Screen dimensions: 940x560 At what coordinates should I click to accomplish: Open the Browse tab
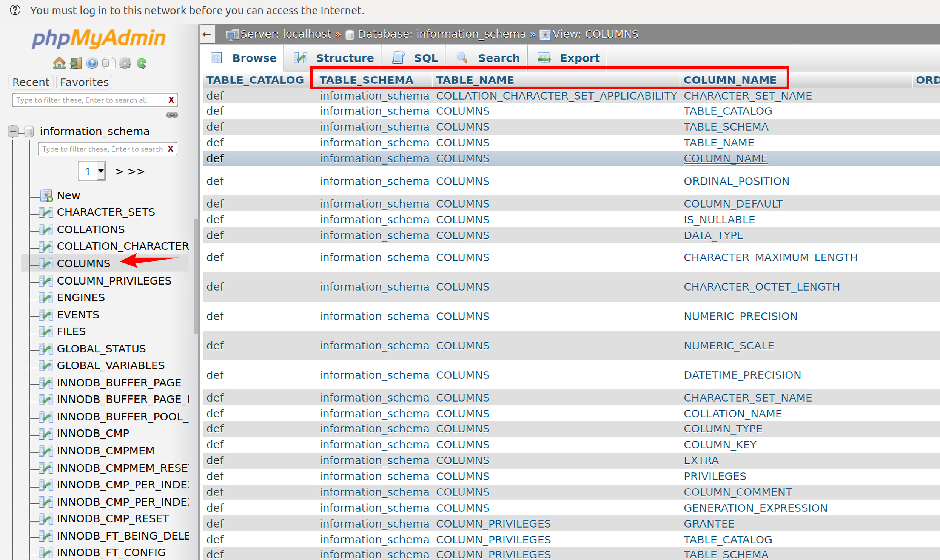pyautogui.click(x=243, y=58)
